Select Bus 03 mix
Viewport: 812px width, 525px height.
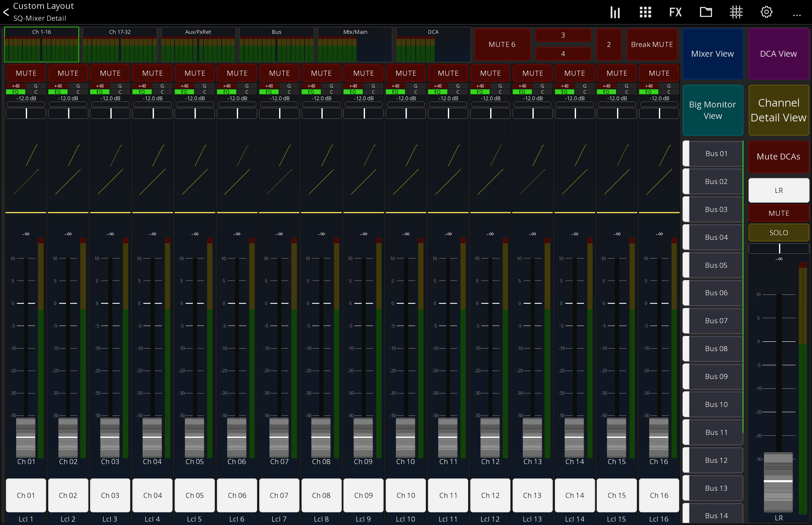coord(713,209)
